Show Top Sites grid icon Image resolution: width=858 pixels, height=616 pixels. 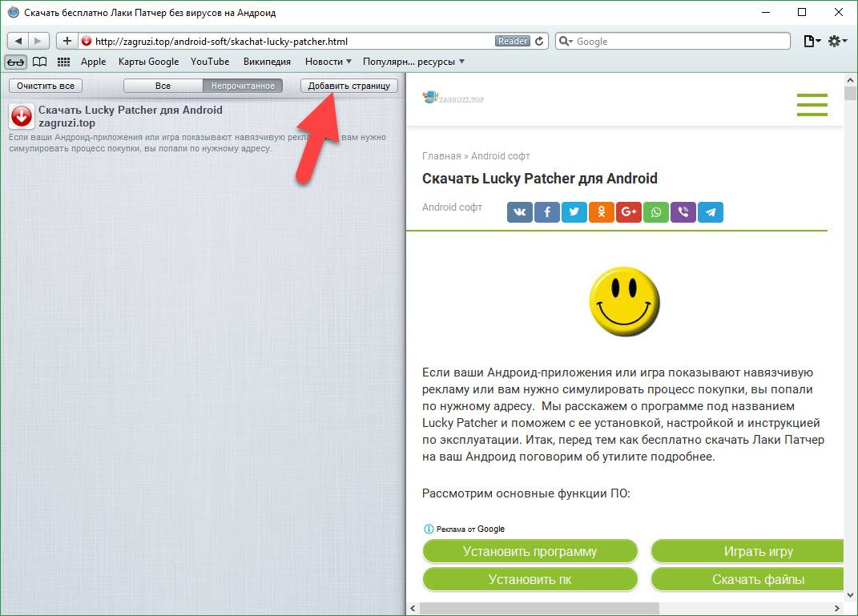click(x=63, y=62)
